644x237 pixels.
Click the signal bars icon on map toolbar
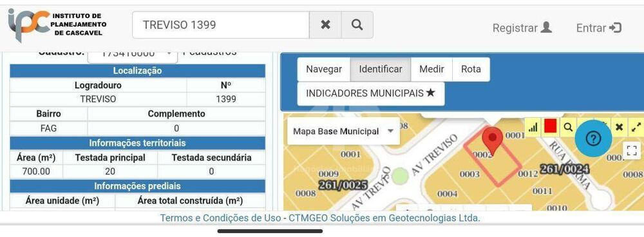pyautogui.click(x=533, y=128)
